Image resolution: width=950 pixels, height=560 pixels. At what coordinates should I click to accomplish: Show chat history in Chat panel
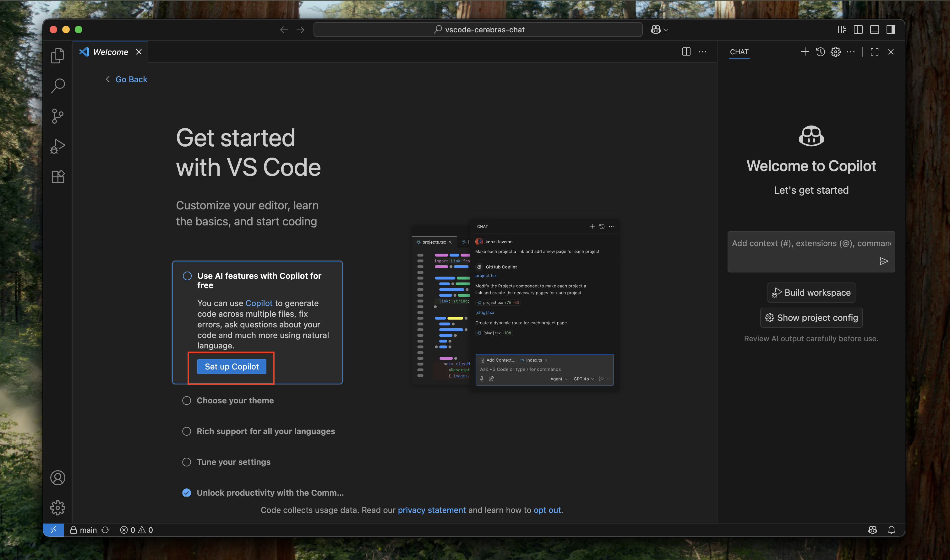pyautogui.click(x=820, y=52)
